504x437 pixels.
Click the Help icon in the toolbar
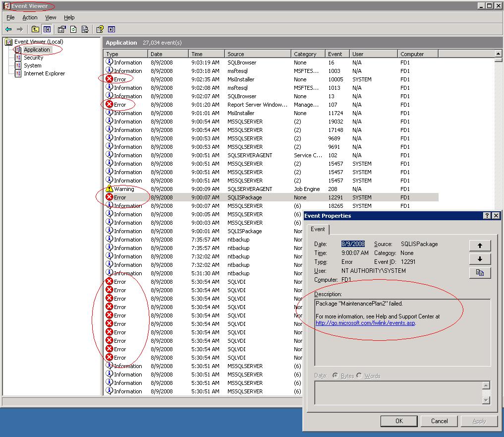click(x=100, y=29)
